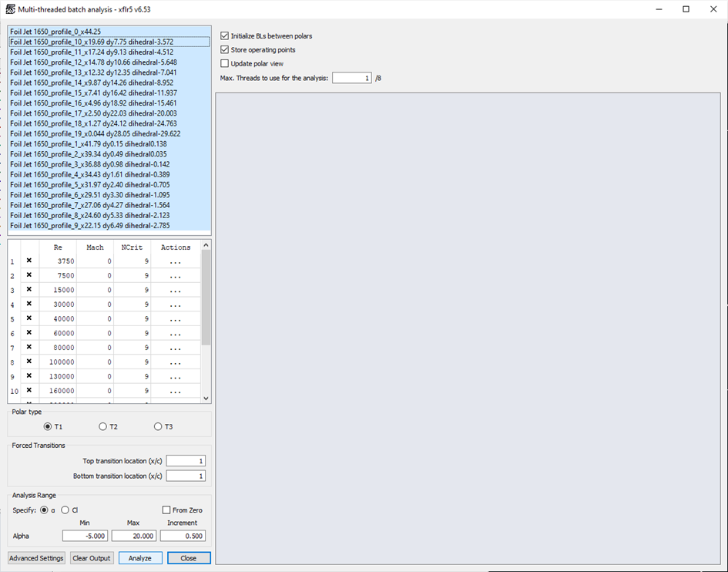Open the Actions ellipsis for Re 130000
The width and height of the screenshot is (728, 572).
pyautogui.click(x=176, y=377)
